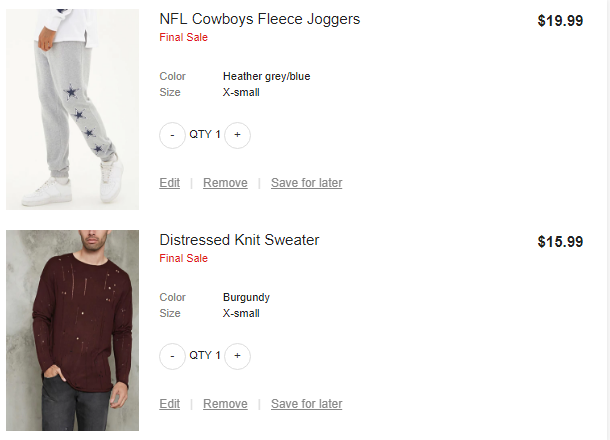This screenshot has width=610, height=440.
Task: Open NFL Cowboys Fleece Joggers product title
Action: [259, 19]
